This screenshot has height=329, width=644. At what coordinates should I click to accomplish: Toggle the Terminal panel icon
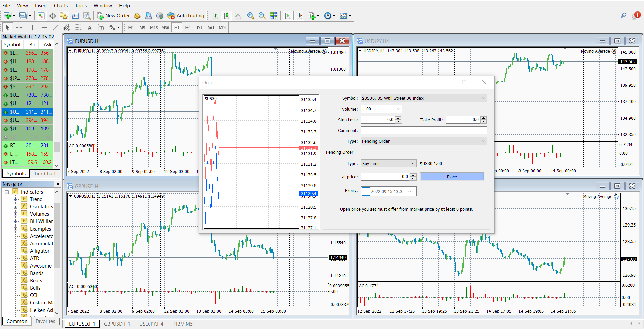75,16
